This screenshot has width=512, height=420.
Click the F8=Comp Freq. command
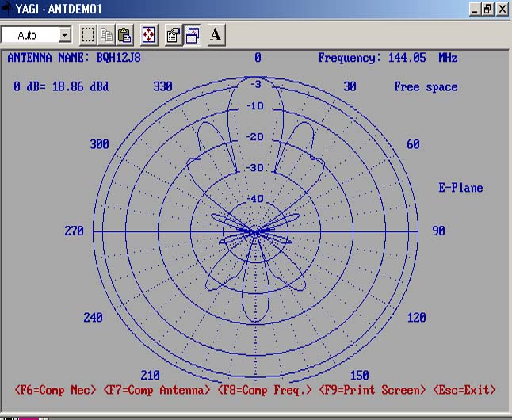[265, 390]
